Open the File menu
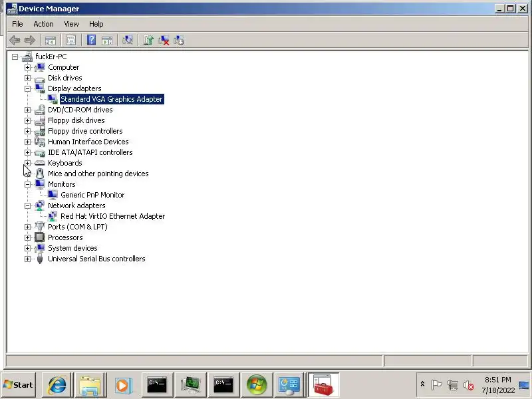The width and height of the screenshot is (532, 399). point(17,24)
